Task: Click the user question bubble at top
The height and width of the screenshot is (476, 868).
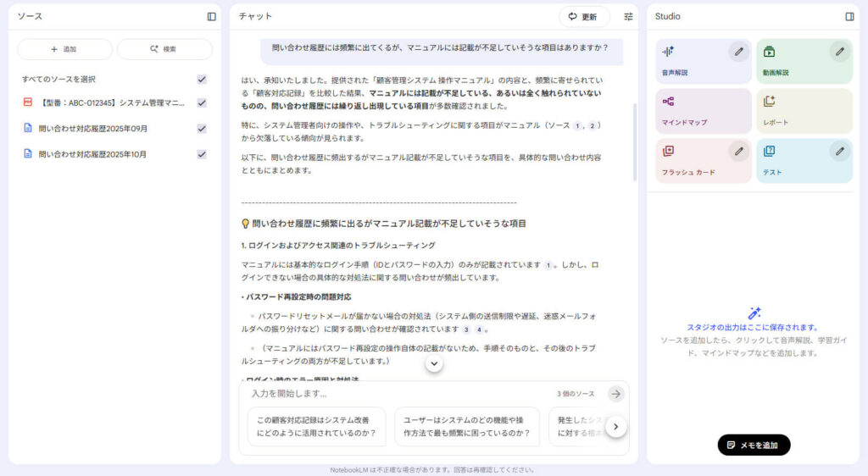Action: (441, 50)
